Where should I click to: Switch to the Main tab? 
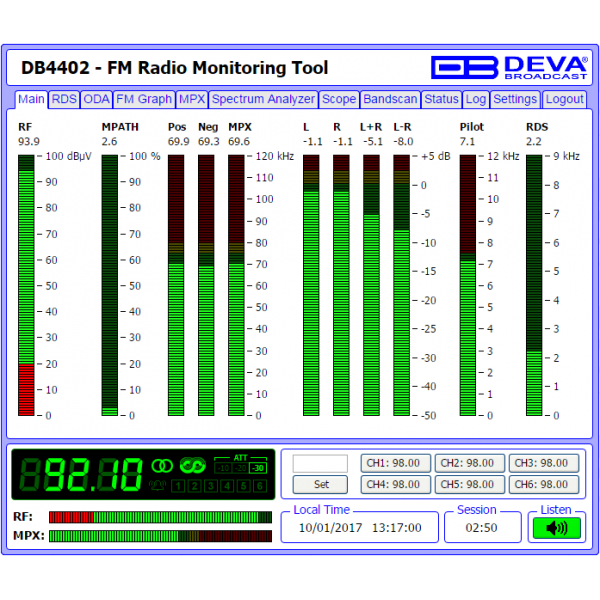[x=31, y=99]
